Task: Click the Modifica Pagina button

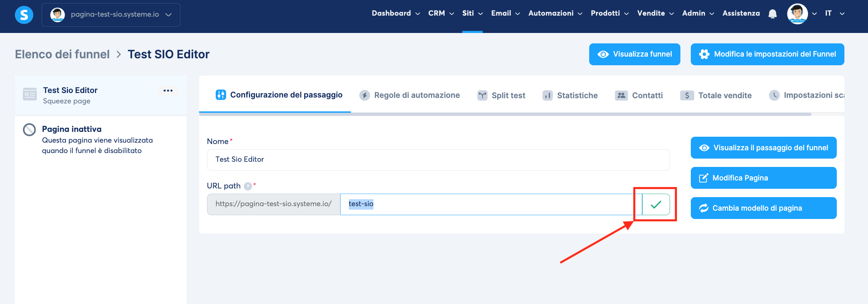Action: (764, 178)
